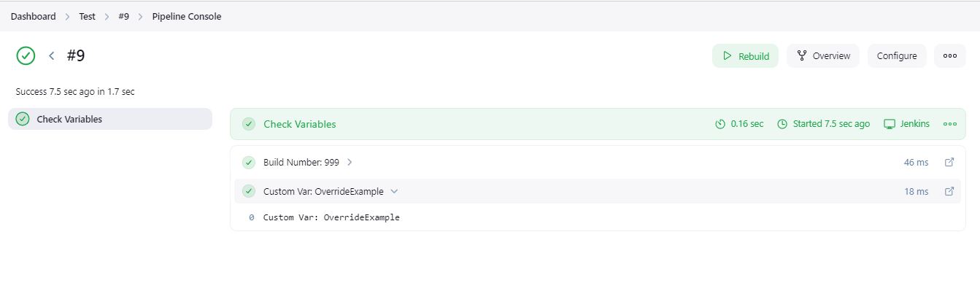Click the Started clock icon in stage header

tap(783, 124)
